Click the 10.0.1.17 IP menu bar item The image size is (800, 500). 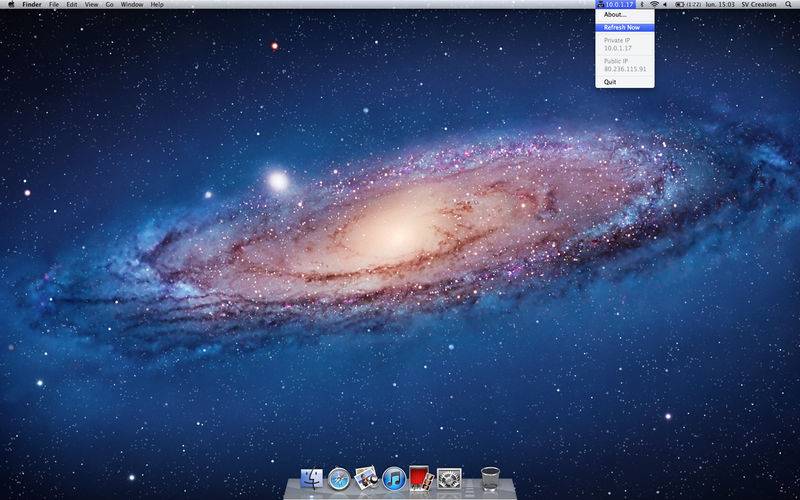tap(615, 5)
